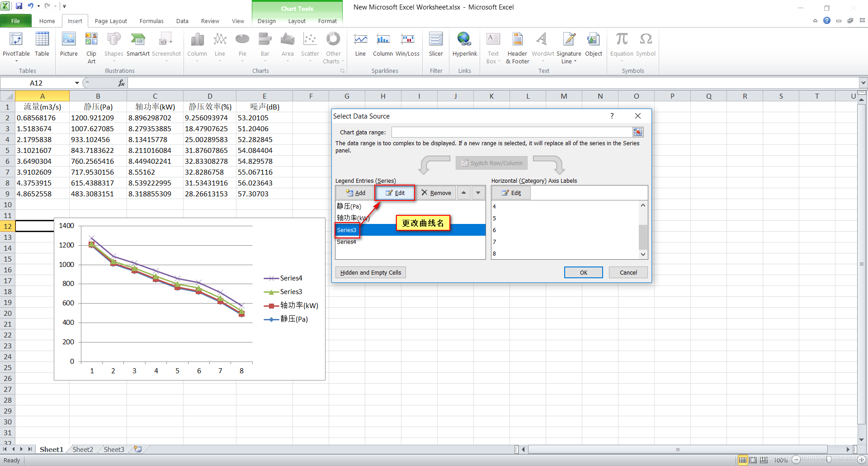Insert an Object
This screenshot has height=466, width=868.
click(x=594, y=44)
